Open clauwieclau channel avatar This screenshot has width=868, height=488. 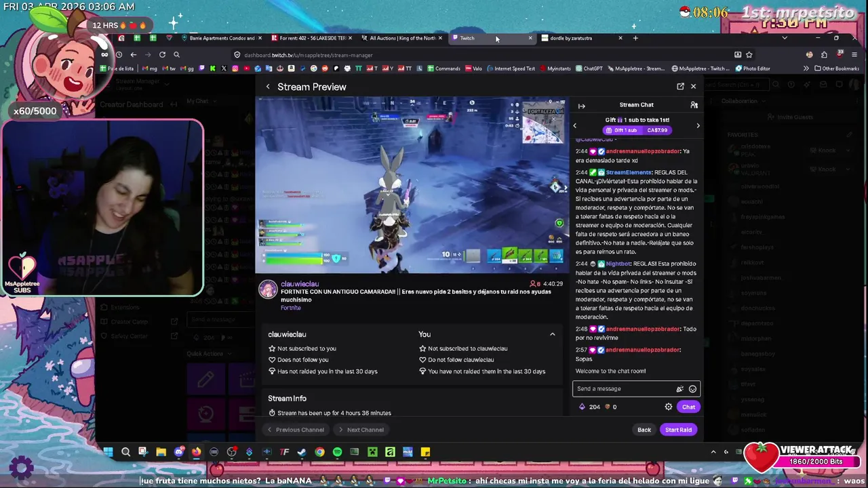click(268, 289)
